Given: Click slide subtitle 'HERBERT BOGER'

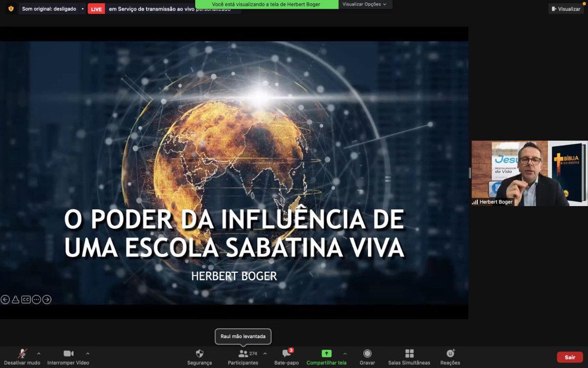Looking at the screenshot, I should [x=234, y=276].
